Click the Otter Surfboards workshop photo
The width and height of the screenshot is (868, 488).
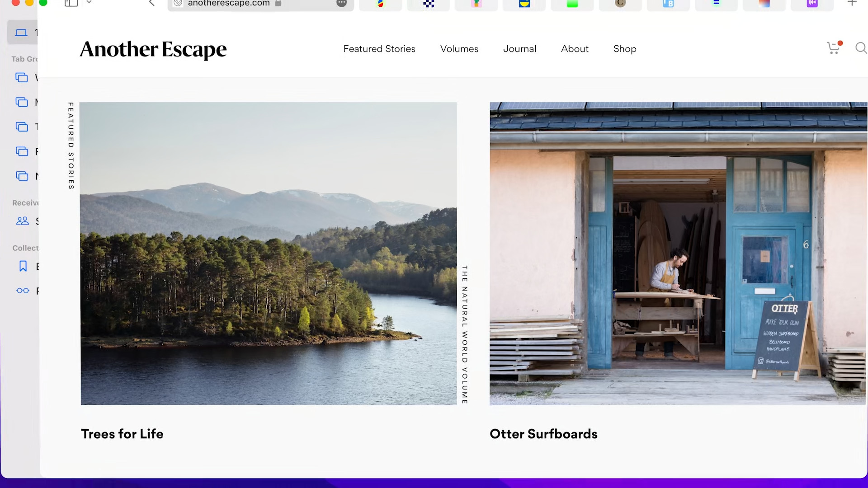click(x=678, y=253)
